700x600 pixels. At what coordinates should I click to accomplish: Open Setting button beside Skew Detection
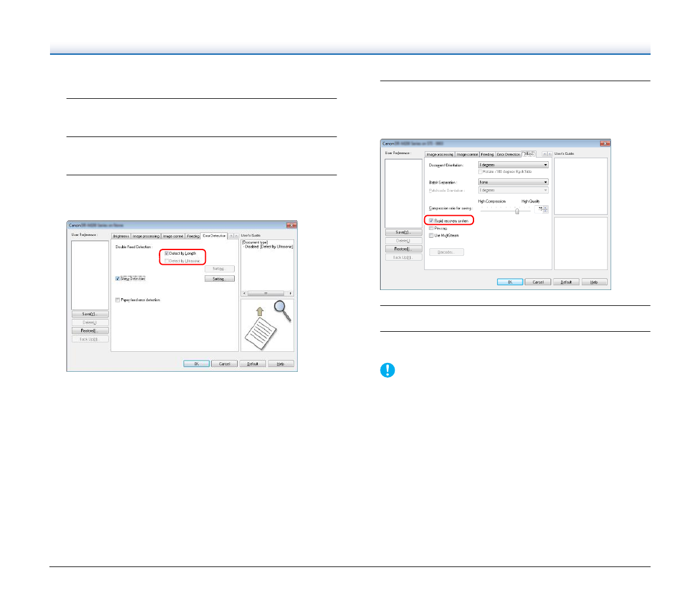point(219,279)
